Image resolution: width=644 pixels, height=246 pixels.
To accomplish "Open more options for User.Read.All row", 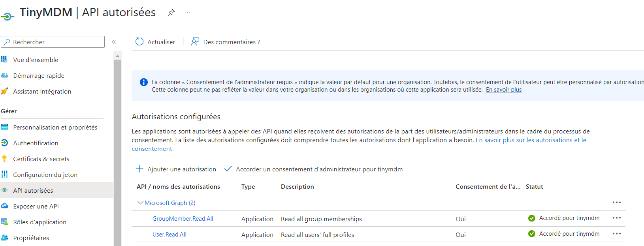I will [x=617, y=234].
